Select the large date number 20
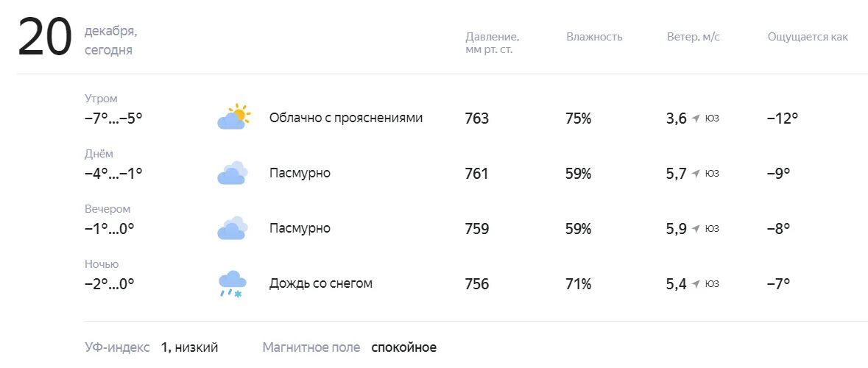The image size is (868, 368). click(46, 37)
